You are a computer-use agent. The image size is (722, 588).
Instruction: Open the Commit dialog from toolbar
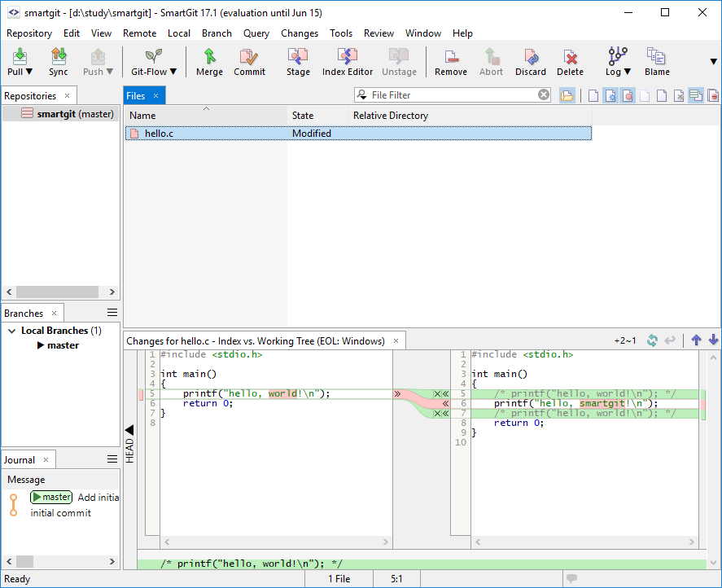pyautogui.click(x=249, y=56)
